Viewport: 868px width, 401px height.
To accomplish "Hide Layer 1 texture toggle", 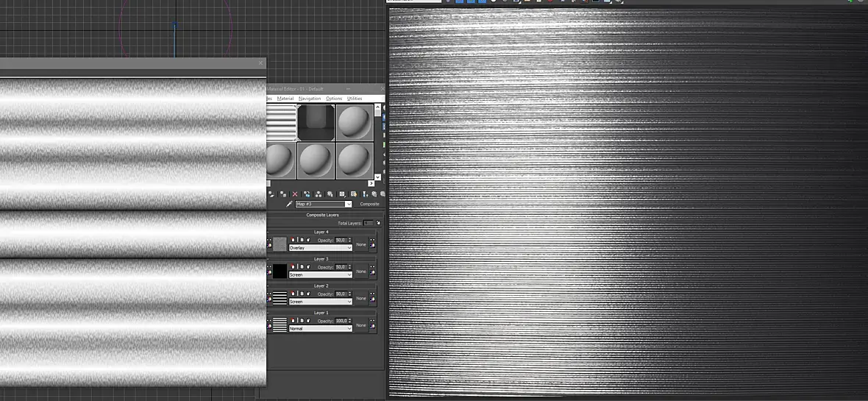I will [269, 321].
